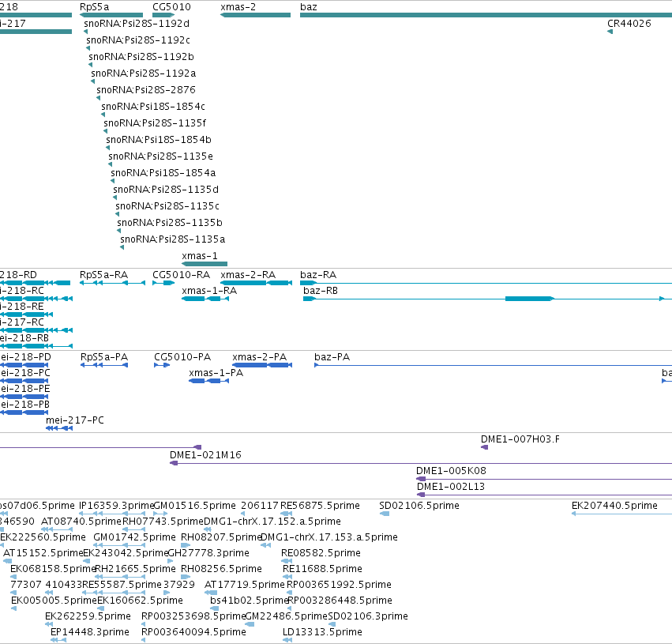The height and width of the screenshot is (644, 672).
Task: Select snoRNA:Psi28S-1135b feature
Action: (x=118, y=231)
